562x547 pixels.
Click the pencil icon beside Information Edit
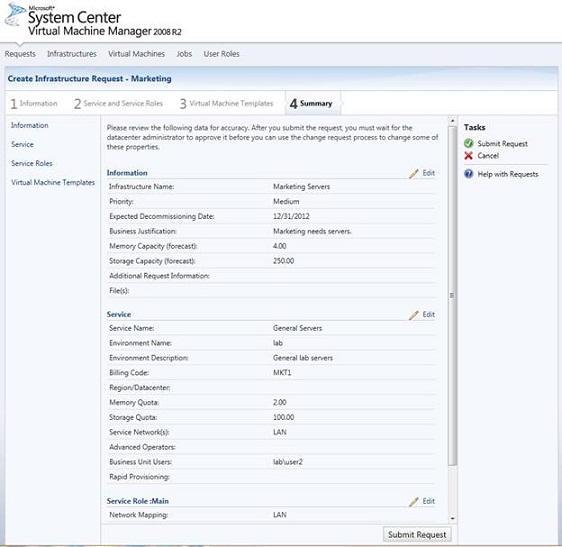click(414, 173)
